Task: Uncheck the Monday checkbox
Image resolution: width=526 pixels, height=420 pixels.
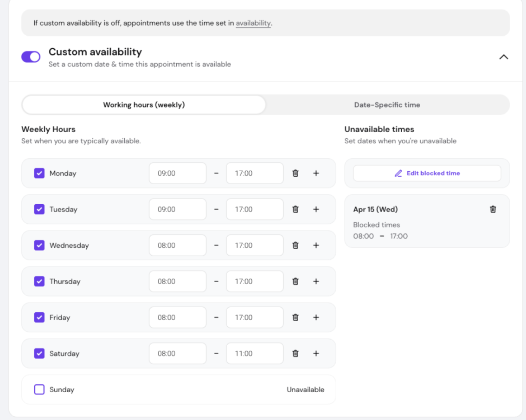Action: (39, 173)
